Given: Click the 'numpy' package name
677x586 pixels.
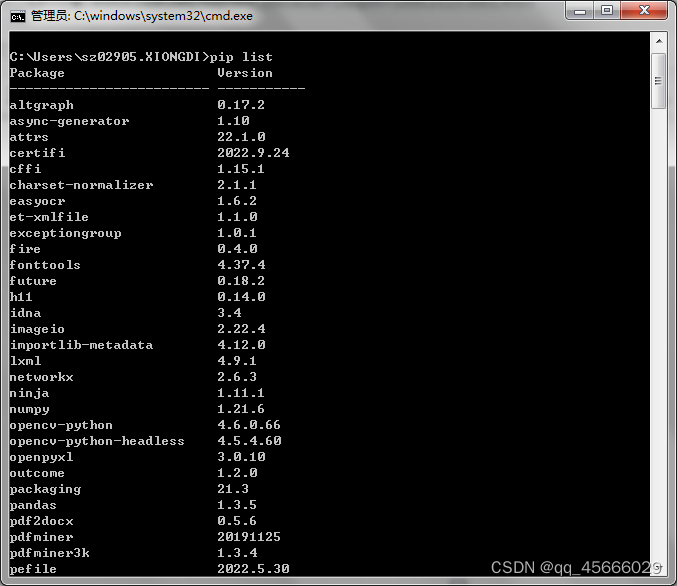Looking at the screenshot, I should (x=29, y=409).
